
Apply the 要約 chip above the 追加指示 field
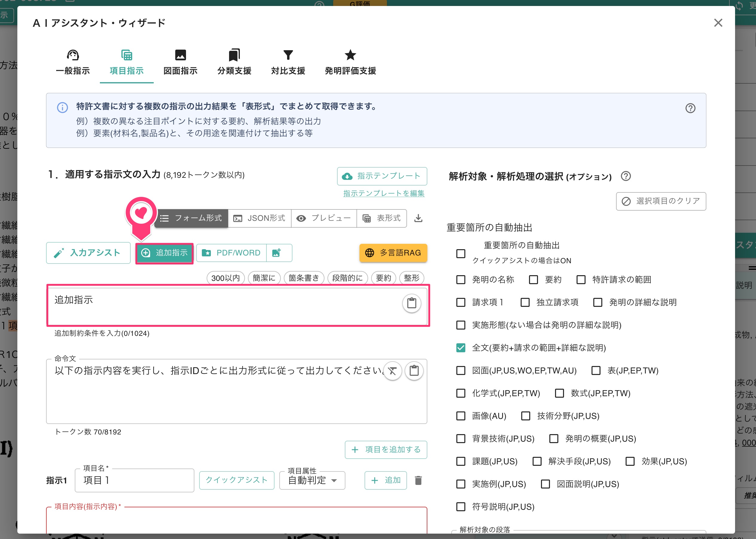click(384, 278)
